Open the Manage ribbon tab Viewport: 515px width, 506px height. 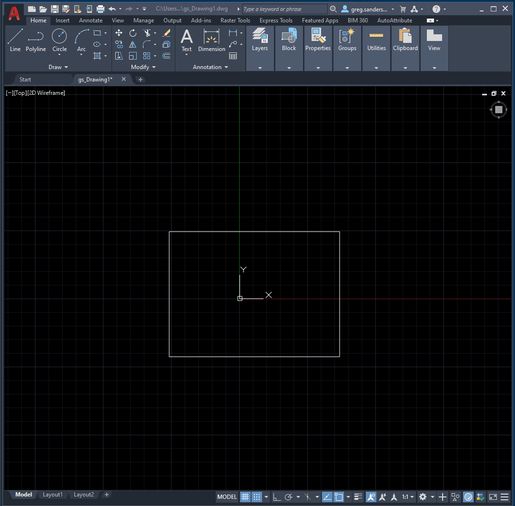tap(143, 20)
